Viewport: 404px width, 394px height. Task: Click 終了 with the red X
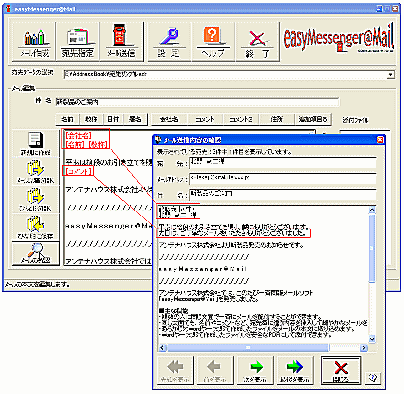coord(257,42)
